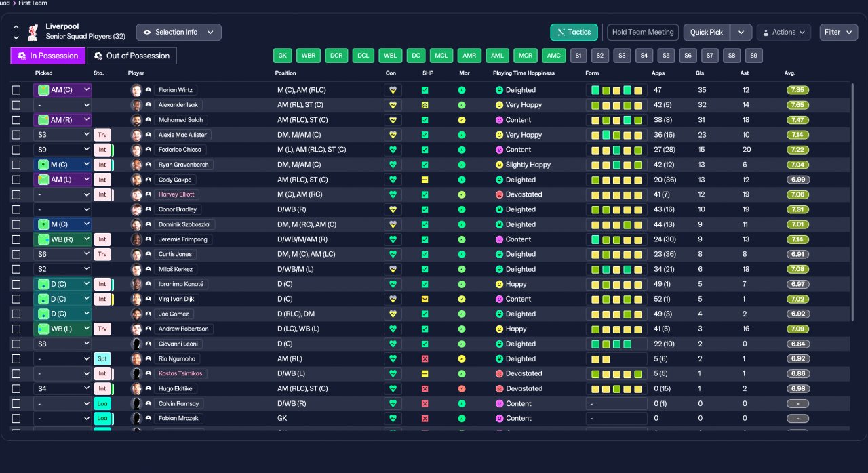The image size is (868, 473).
Task: Click Florian Wirtz's form rating squares
Action: pyautogui.click(x=616, y=90)
